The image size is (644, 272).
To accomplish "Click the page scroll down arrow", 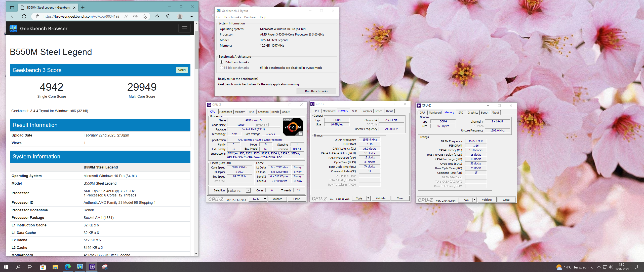I will pyautogui.click(x=196, y=254).
